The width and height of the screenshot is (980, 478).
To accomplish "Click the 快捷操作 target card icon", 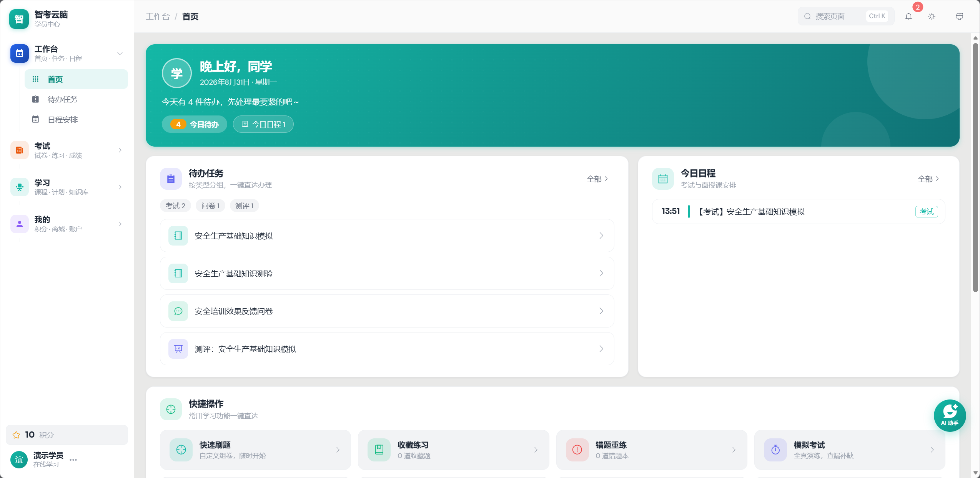I will pyautogui.click(x=171, y=409).
